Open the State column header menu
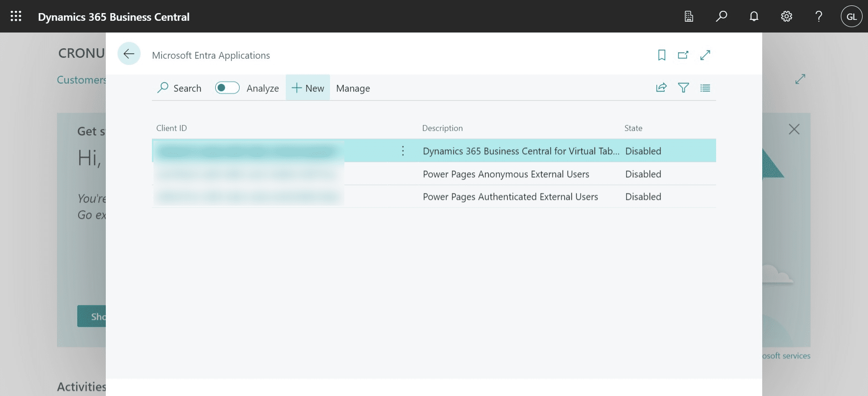The height and width of the screenshot is (396, 868). coord(633,128)
